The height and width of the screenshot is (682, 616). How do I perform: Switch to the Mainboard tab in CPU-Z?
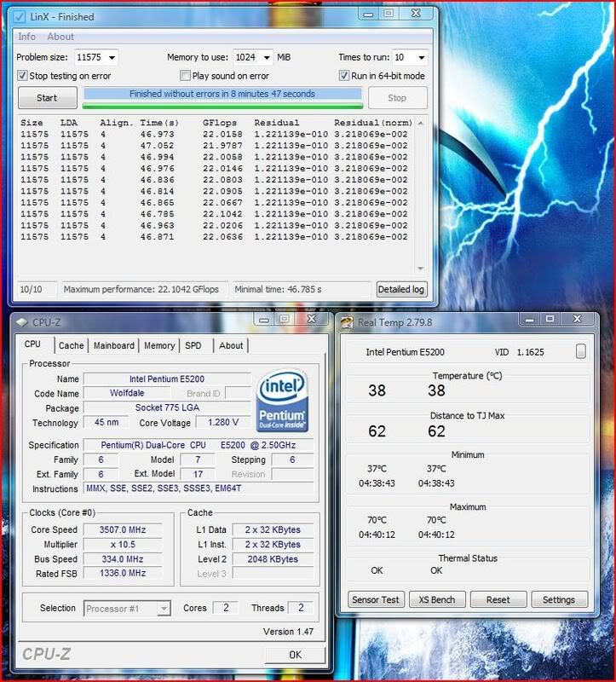coord(114,345)
